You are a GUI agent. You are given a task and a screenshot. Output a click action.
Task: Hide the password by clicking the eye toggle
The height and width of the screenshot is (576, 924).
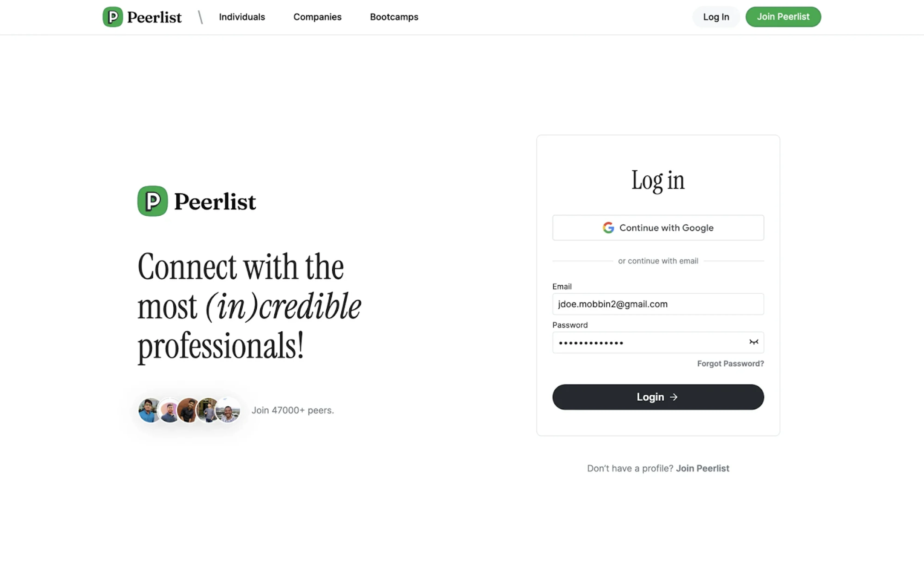tap(754, 342)
